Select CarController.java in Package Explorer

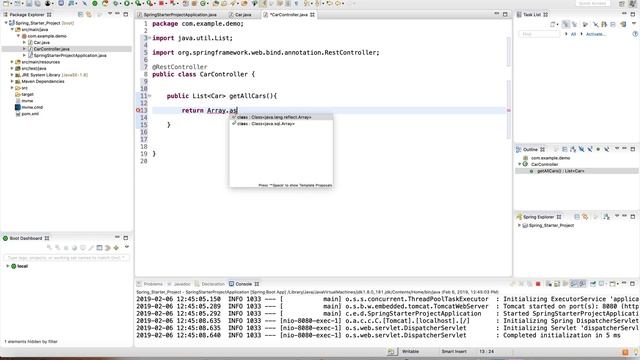51,49
